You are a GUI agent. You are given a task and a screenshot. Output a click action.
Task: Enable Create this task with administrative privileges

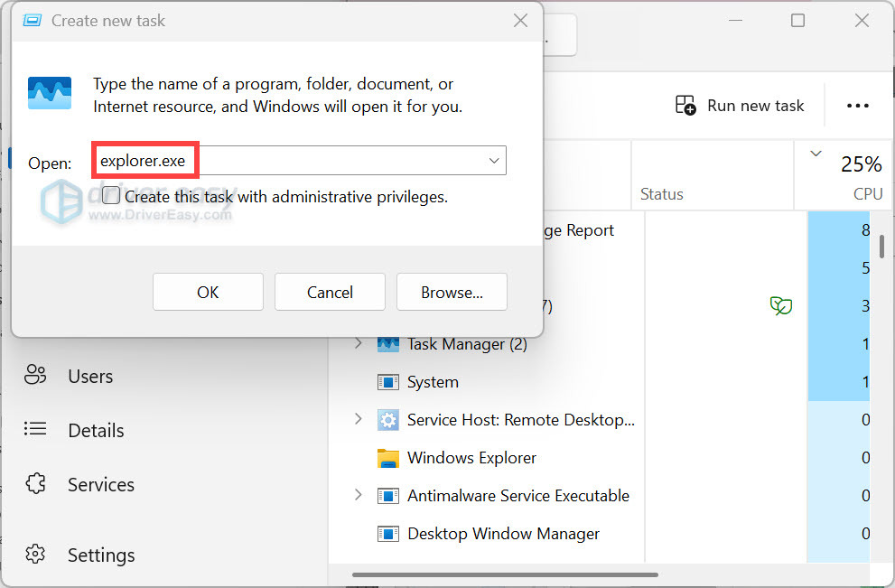coord(111,196)
